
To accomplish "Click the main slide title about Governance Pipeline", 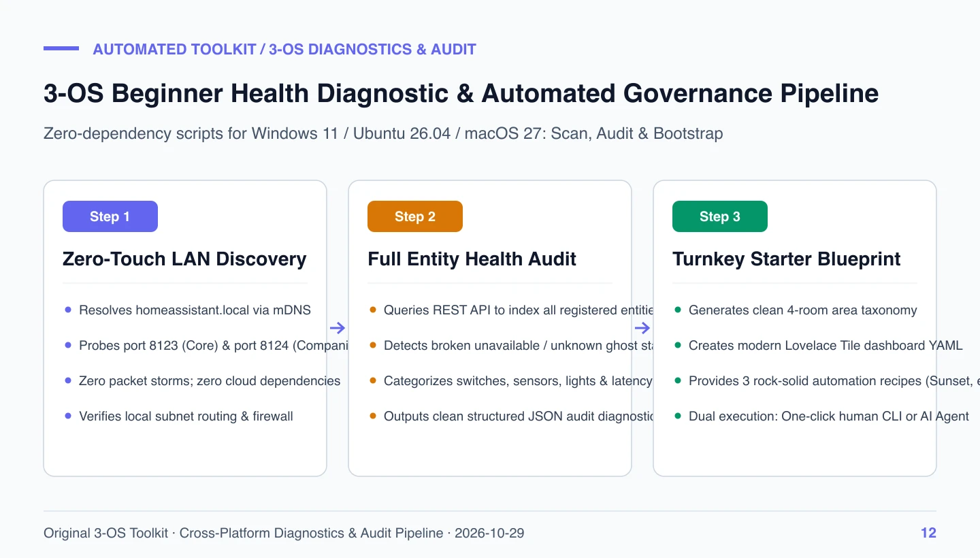I will click(x=461, y=93).
